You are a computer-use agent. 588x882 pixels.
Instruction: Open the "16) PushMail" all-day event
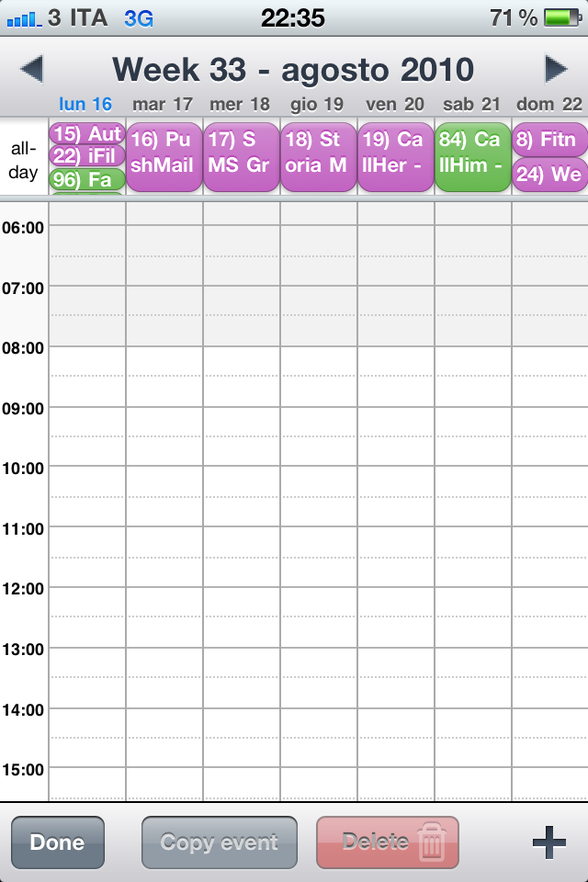coord(163,154)
